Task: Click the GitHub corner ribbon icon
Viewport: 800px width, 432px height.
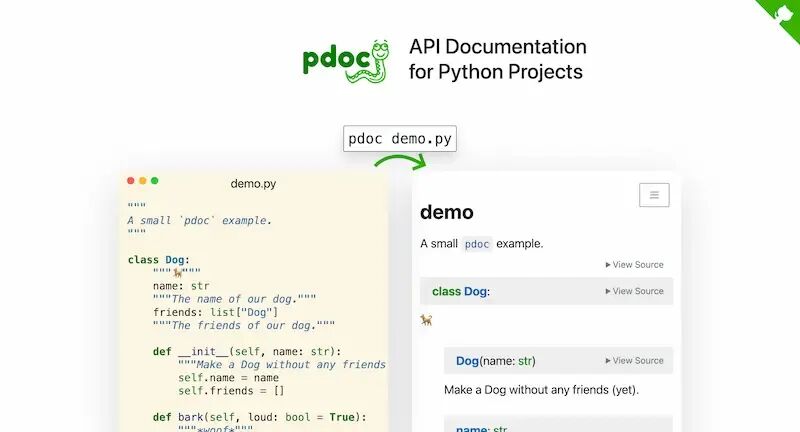Action: click(x=783, y=14)
